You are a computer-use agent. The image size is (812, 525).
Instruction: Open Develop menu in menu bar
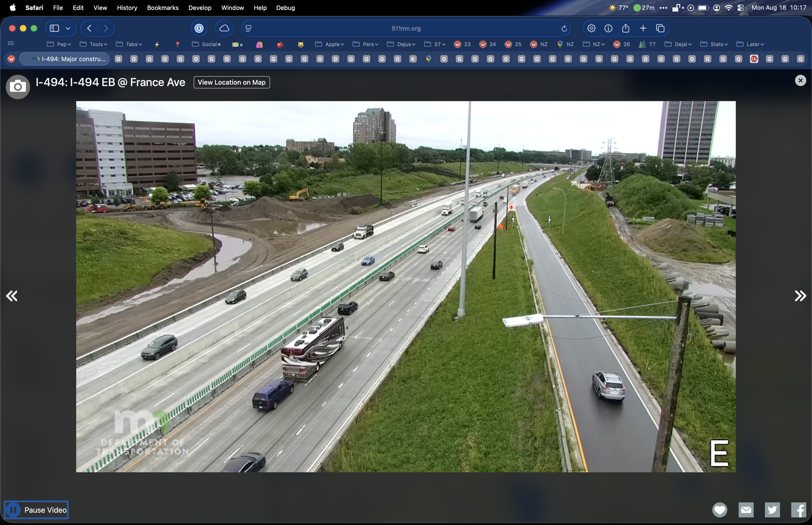click(x=200, y=8)
